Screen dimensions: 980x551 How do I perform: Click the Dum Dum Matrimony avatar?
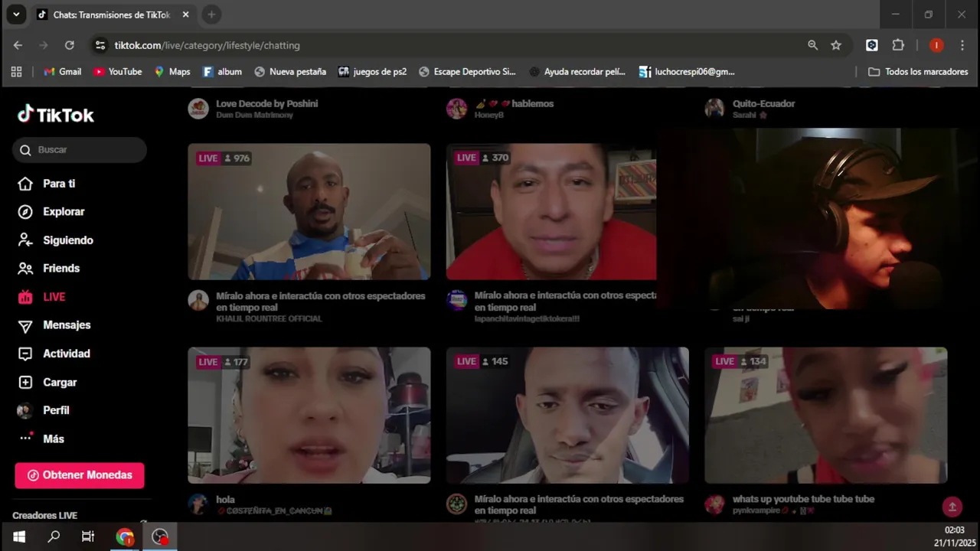tap(198, 108)
